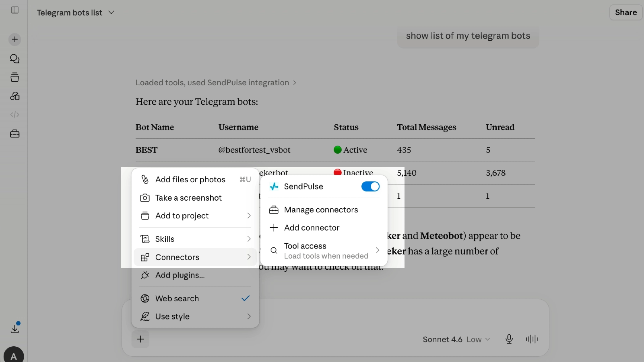This screenshot has width=644, height=362.
Task: Click the 435 total messages value
Action: (404, 150)
